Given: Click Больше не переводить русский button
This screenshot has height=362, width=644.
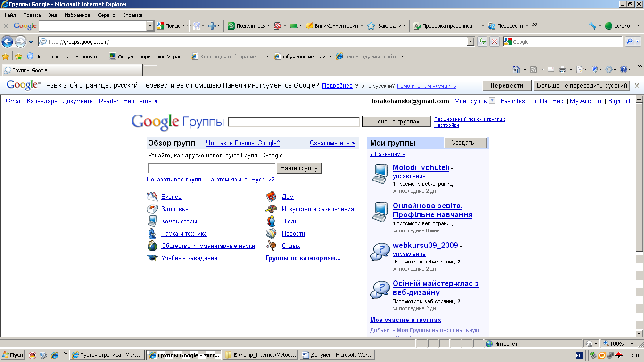Looking at the screenshot, I should (582, 86).
